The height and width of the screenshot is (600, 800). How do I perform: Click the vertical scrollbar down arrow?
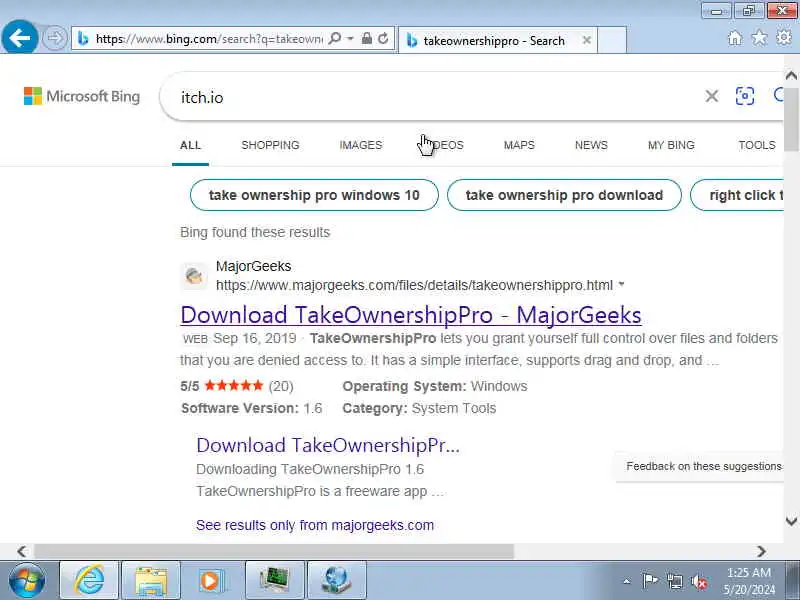pyautogui.click(x=791, y=521)
